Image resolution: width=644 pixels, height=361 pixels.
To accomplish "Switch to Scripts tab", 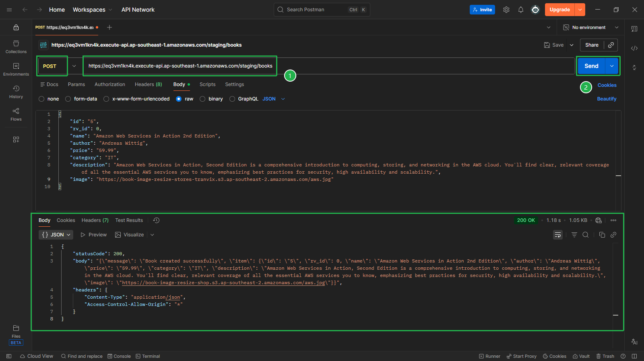I will [208, 84].
